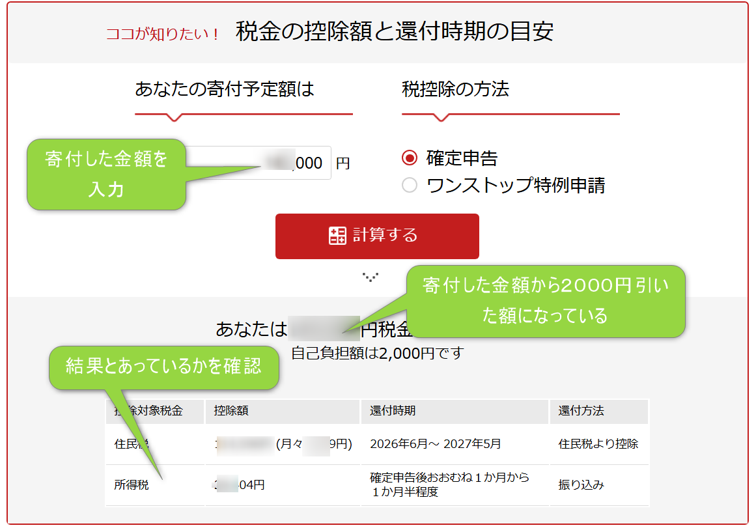Click the 2026年6月～2027年5月 refund period cell
756x532 pixels.
436,444
